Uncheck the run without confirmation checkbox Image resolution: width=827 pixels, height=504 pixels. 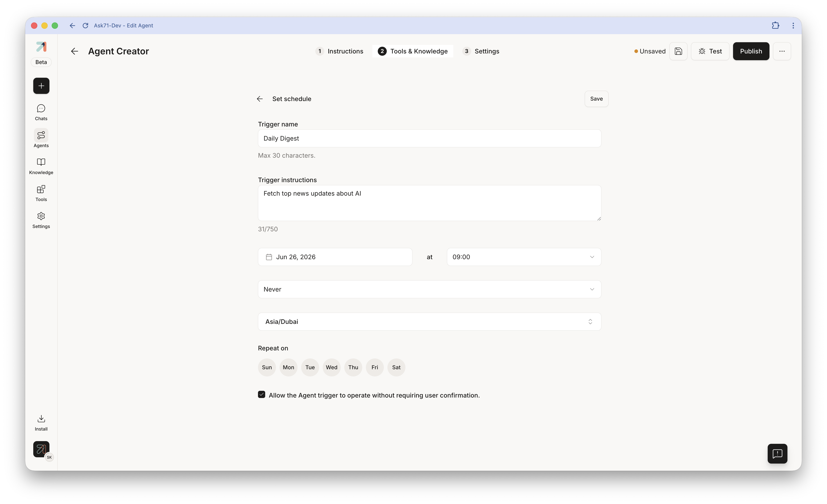tap(261, 395)
